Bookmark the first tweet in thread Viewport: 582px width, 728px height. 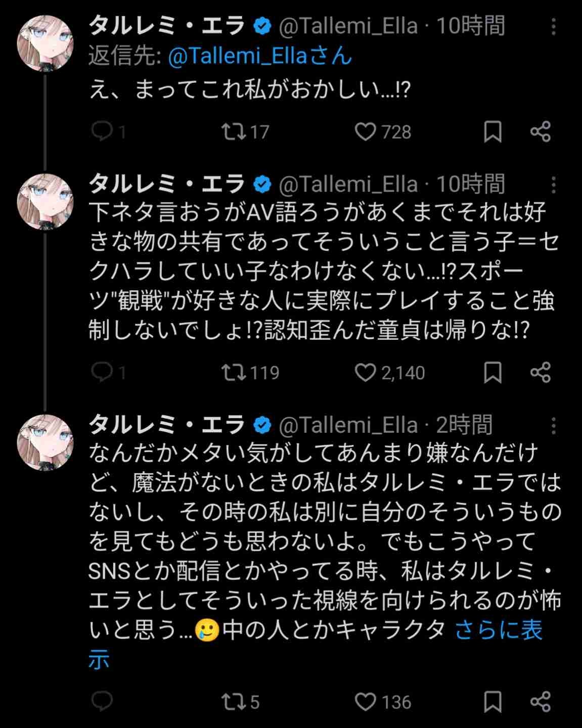pos(493,131)
